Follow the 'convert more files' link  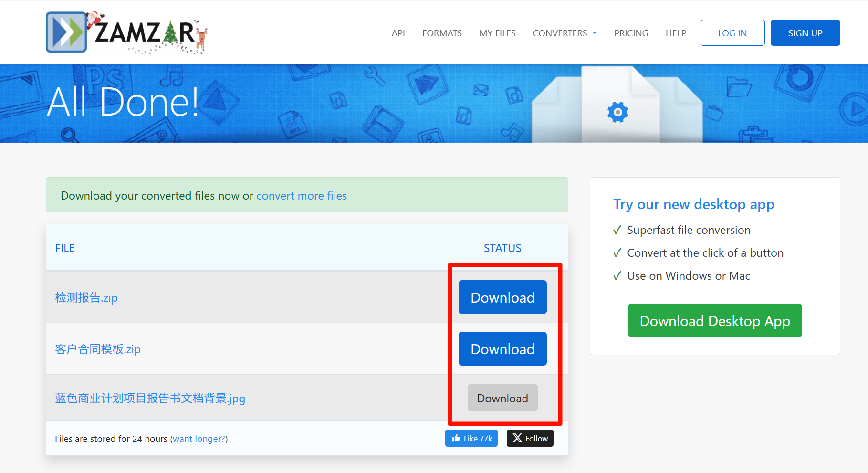pos(302,196)
